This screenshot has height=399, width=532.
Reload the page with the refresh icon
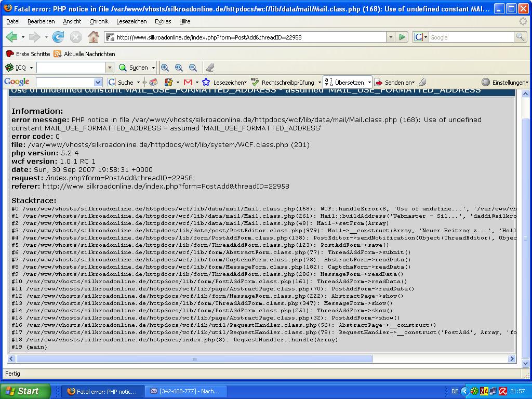(x=58, y=37)
